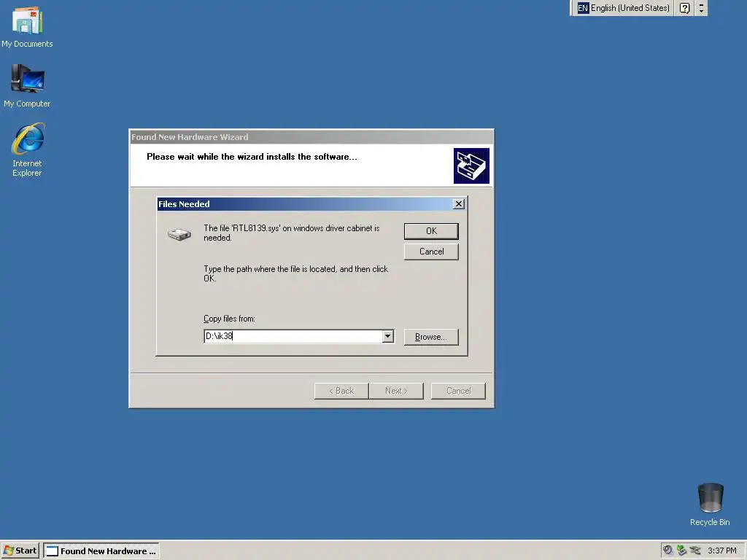Close the Files Needed dialog
This screenshot has width=747, height=560.
click(458, 204)
